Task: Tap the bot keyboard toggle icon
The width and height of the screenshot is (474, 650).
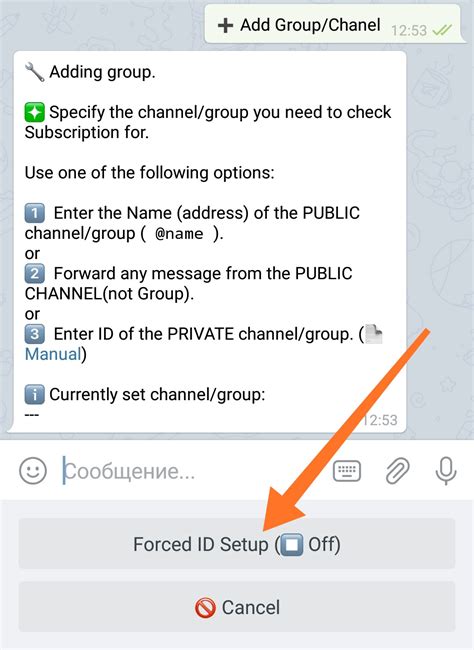Action: pyautogui.click(x=347, y=471)
